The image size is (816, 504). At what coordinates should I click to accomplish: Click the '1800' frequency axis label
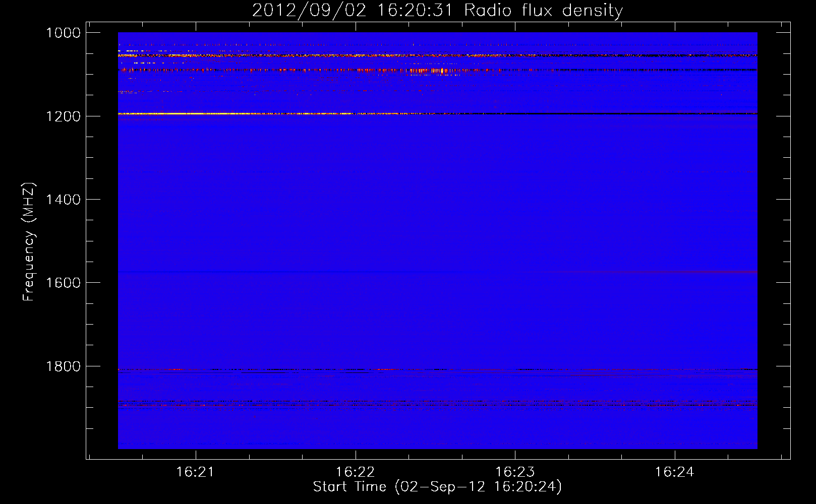[x=63, y=366]
